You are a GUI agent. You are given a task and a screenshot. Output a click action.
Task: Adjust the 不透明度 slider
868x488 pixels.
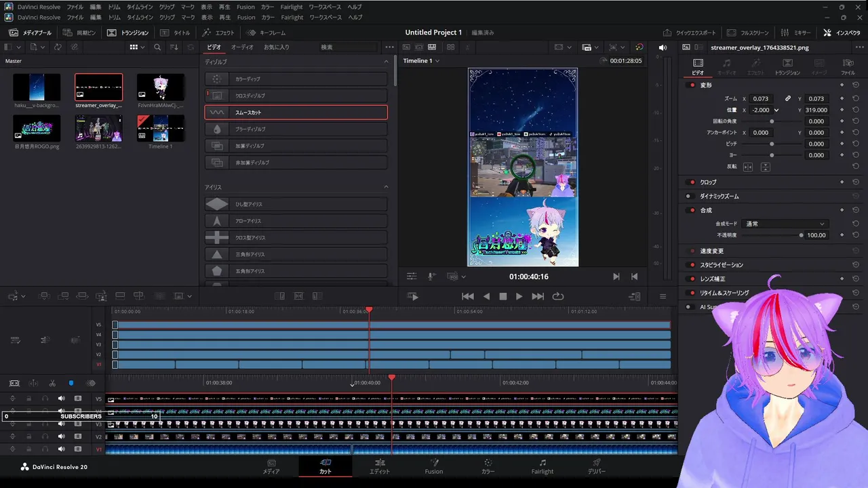801,235
